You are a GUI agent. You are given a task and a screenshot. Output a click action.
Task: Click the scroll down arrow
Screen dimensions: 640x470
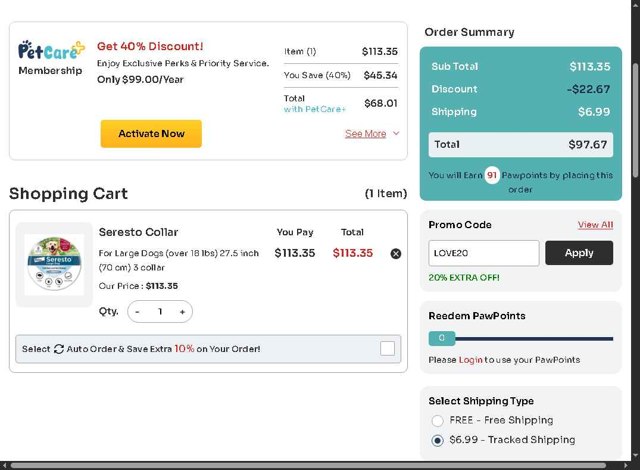click(636, 456)
